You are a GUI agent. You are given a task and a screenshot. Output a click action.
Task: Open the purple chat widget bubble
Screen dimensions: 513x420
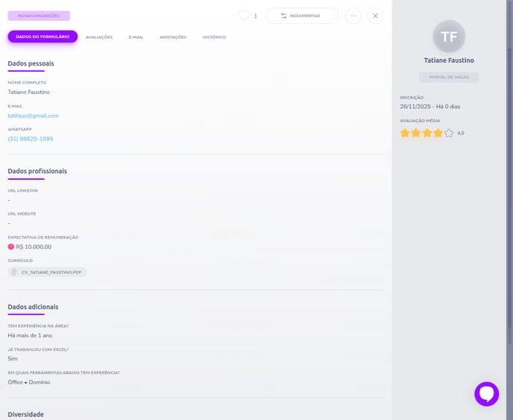486,393
